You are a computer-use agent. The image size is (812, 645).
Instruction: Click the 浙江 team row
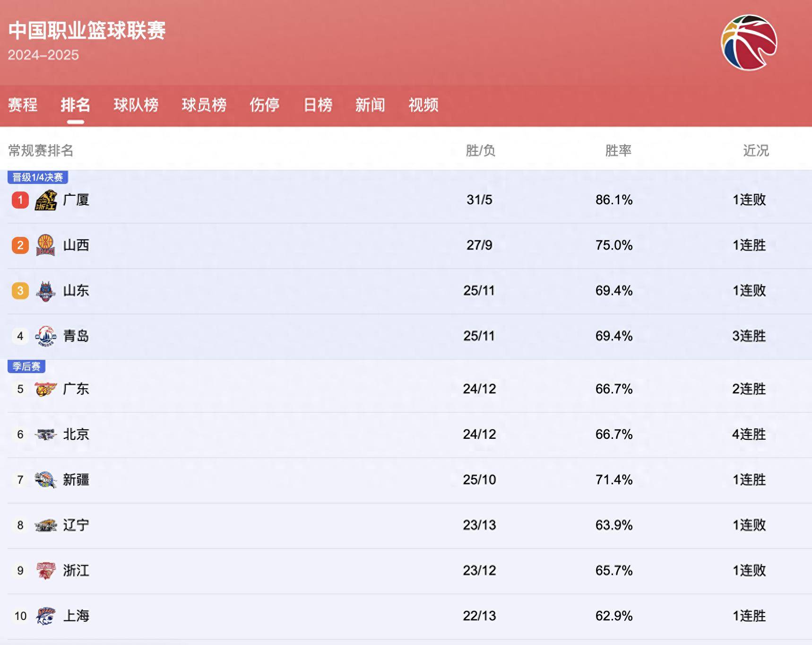pyautogui.click(x=76, y=570)
